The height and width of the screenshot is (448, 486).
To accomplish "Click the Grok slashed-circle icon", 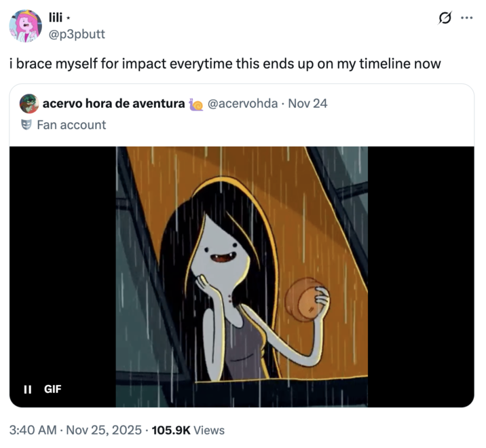I will tap(446, 18).
